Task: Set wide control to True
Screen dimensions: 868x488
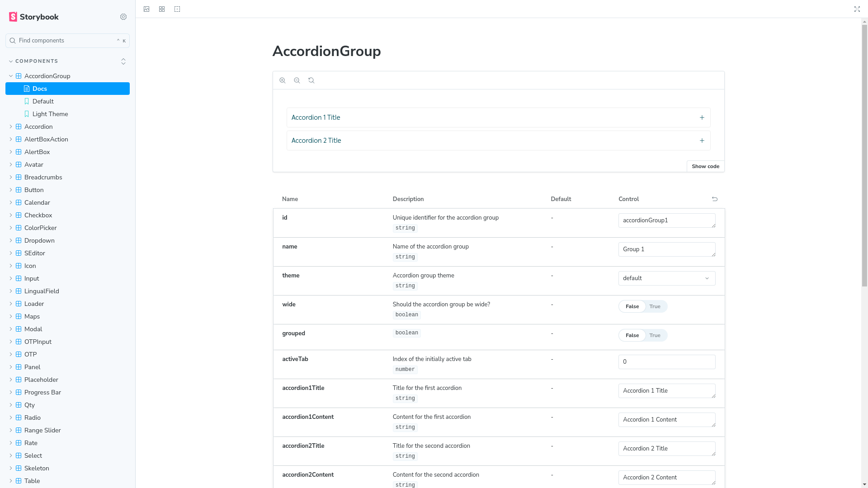Action: tap(655, 306)
